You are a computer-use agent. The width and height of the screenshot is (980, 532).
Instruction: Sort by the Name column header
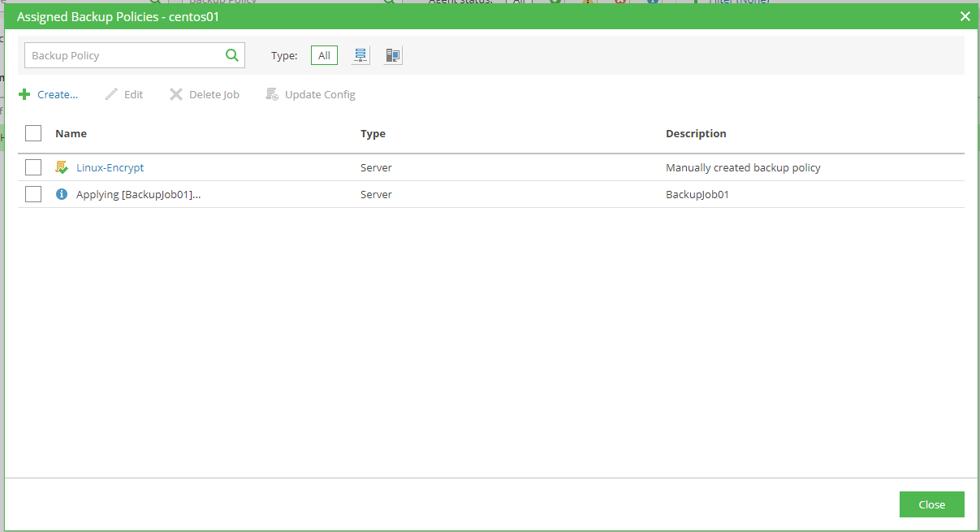71,133
